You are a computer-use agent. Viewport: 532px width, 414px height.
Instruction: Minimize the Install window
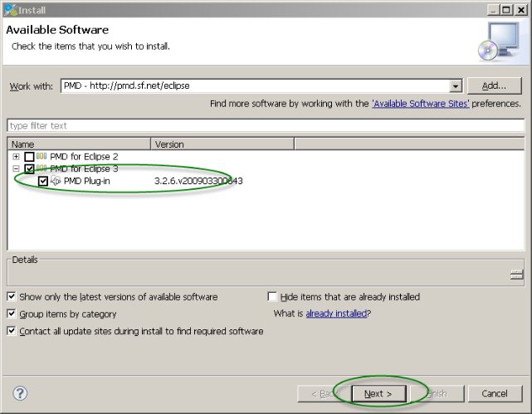click(x=493, y=10)
